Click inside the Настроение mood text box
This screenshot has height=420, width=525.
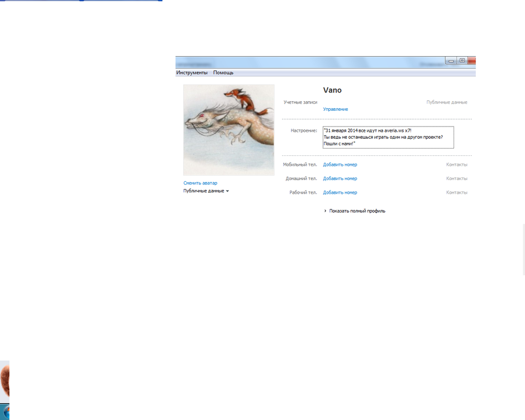(x=388, y=137)
